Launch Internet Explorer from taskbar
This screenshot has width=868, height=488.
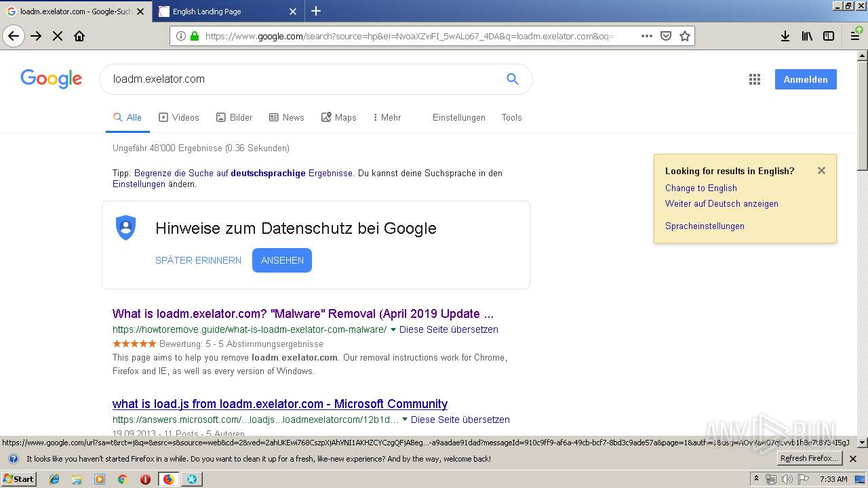[54, 479]
